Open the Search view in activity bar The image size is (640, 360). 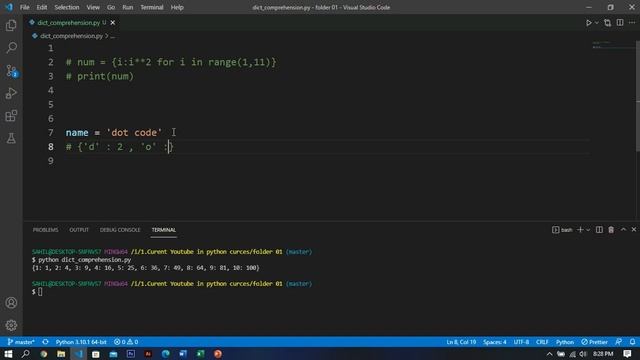click(11, 48)
